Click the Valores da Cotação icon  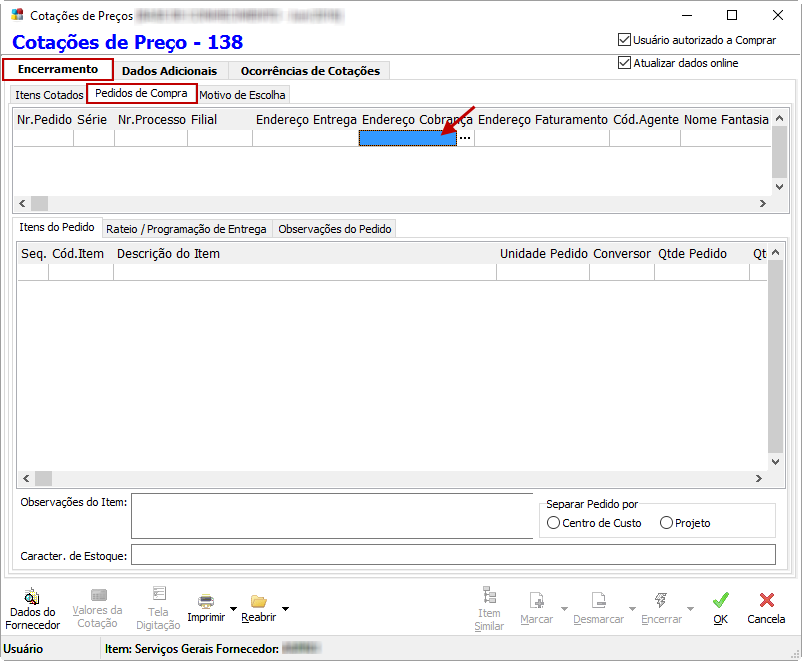click(x=98, y=596)
